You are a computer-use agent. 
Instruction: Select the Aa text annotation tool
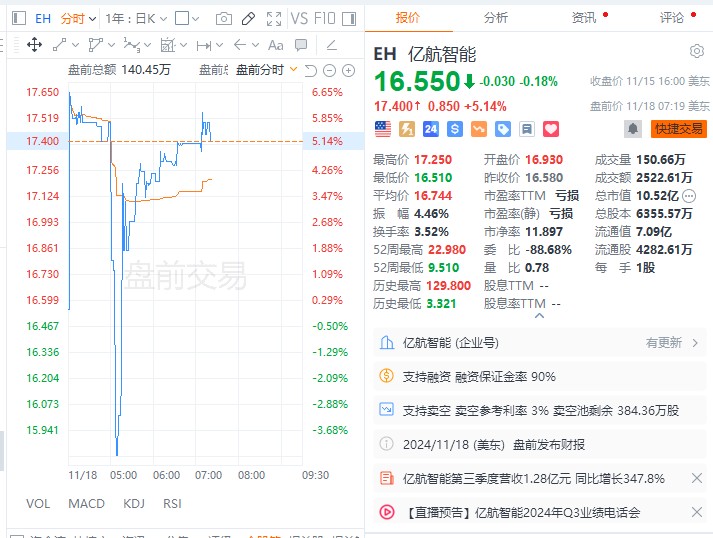(276, 45)
